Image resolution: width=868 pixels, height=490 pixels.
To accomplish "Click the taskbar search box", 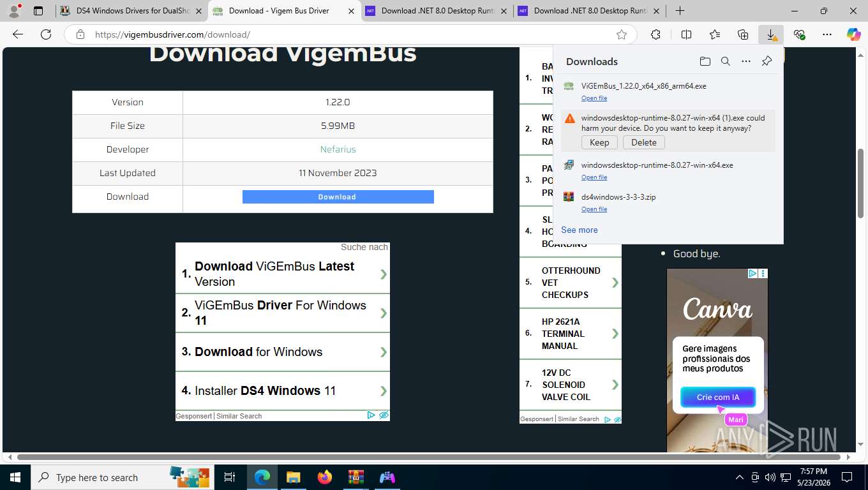I will [x=122, y=477].
